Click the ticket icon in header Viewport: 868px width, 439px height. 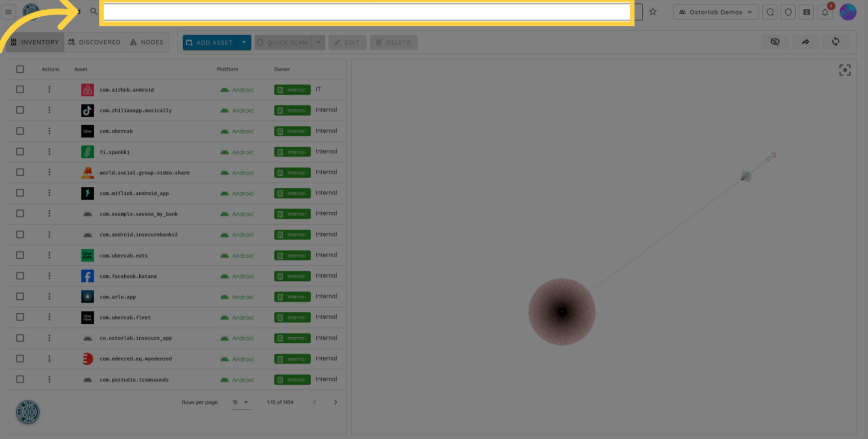coord(807,12)
